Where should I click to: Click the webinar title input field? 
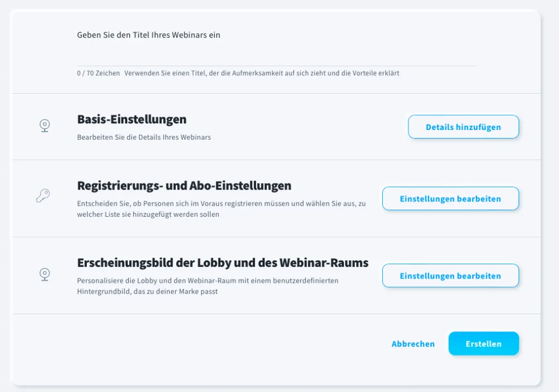(x=276, y=53)
